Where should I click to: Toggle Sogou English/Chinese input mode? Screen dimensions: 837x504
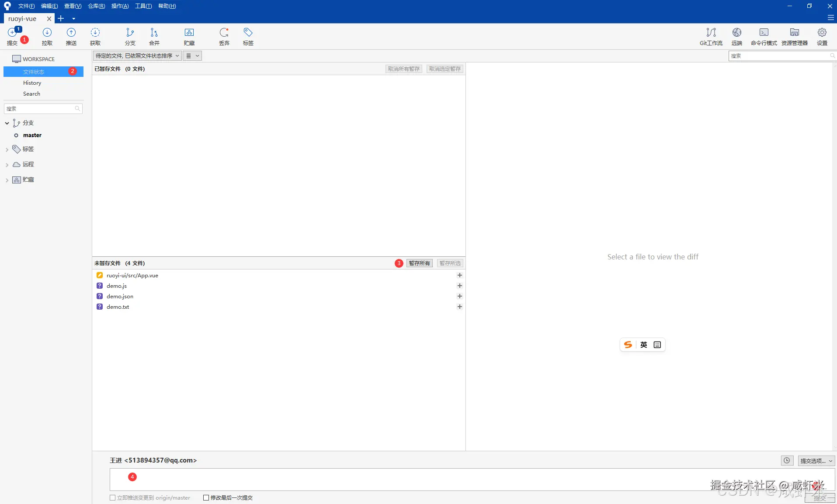pos(643,345)
